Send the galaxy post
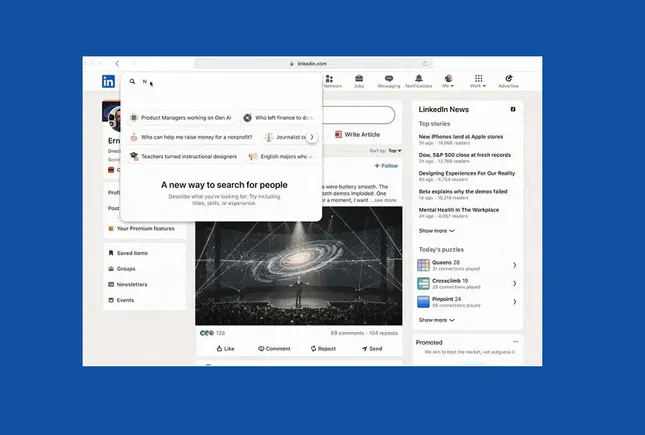Viewport: 645px width, 435px height. click(370, 349)
